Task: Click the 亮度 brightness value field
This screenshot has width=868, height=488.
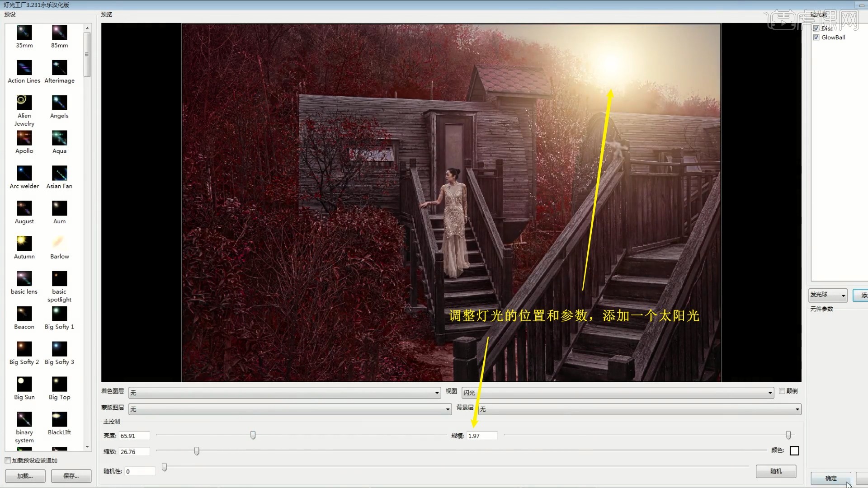Action: [134, 436]
